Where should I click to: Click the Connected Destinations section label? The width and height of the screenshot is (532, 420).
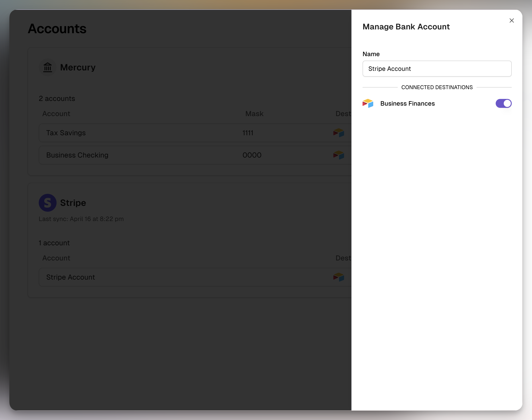click(437, 87)
